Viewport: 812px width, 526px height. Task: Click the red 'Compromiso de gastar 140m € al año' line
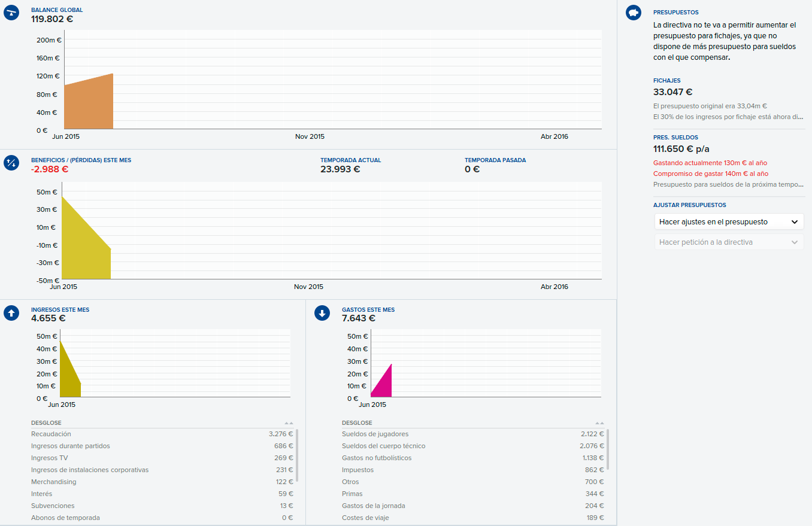[x=711, y=174]
